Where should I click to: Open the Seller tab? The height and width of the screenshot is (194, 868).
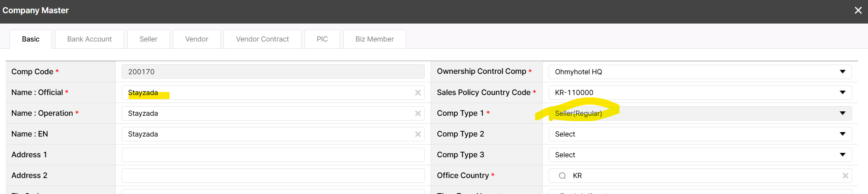148,39
